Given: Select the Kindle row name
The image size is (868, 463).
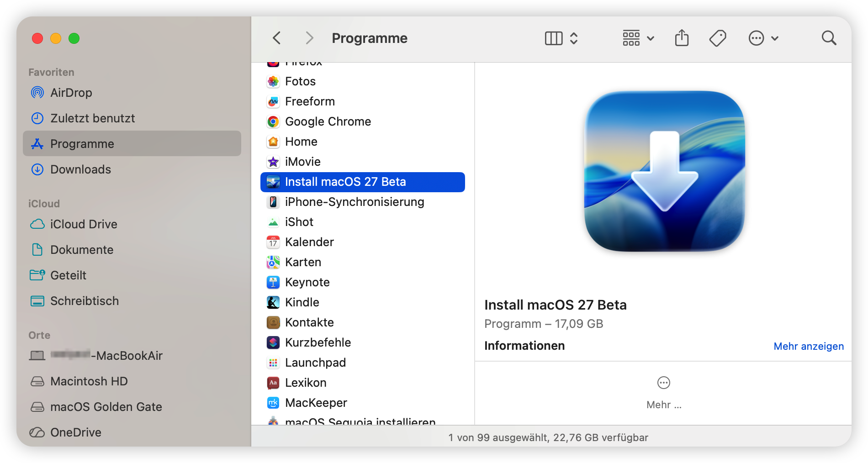Looking at the screenshot, I should click(x=302, y=302).
